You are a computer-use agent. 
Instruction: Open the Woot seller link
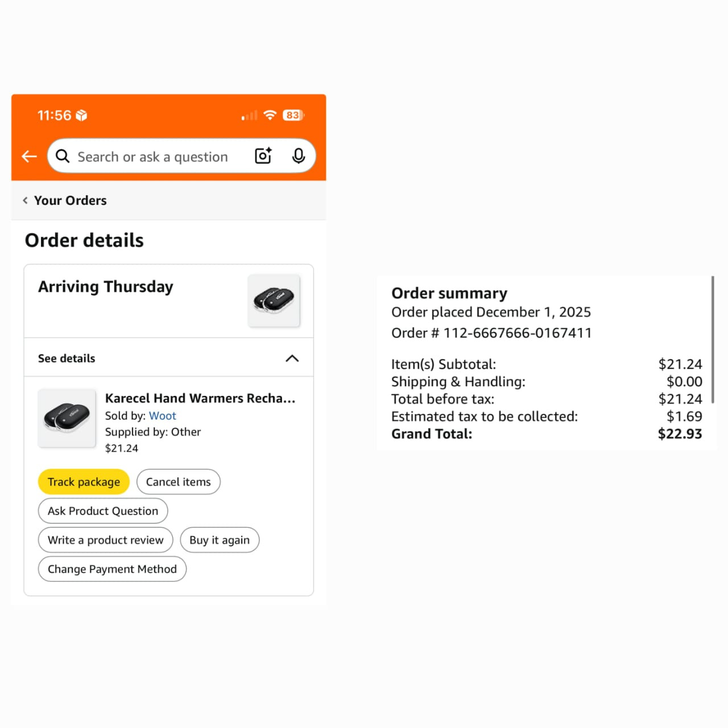(x=163, y=416)
